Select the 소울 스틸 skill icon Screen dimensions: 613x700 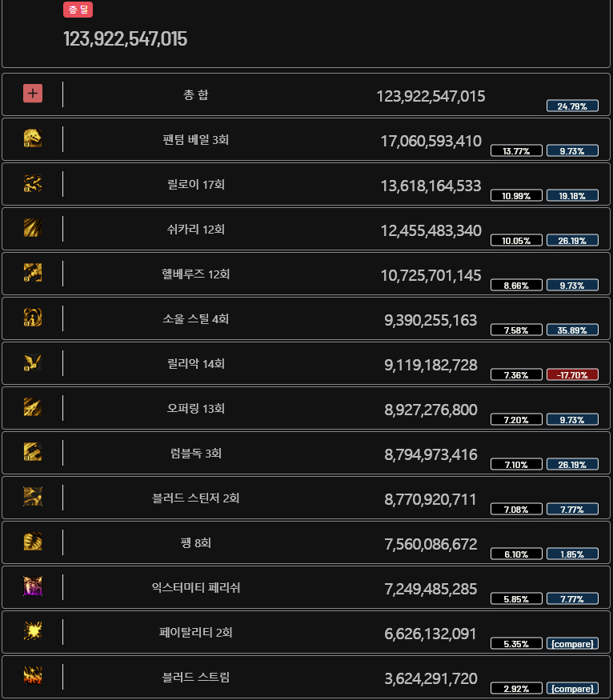(x=33, y=318)
